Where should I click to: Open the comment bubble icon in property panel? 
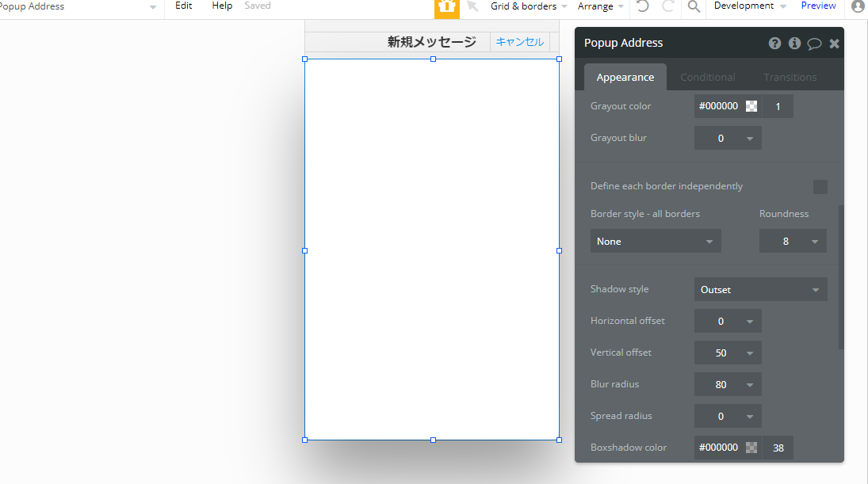click(x=814, y=44)
